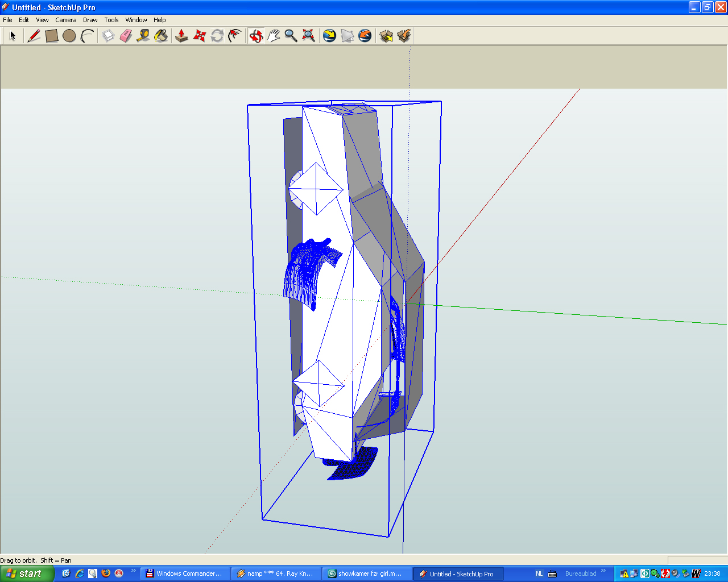Viewport: 728px width, 582px height.
Task: Choose the Offset tool
Action: click(x=235, y=36)
